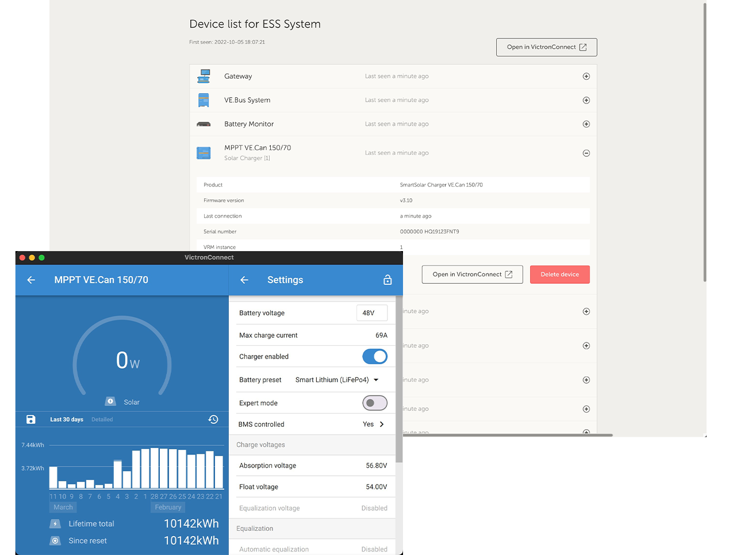Expand the Battery Monitor row
This screenshot has width=756, height=555.
pos(586,124)
